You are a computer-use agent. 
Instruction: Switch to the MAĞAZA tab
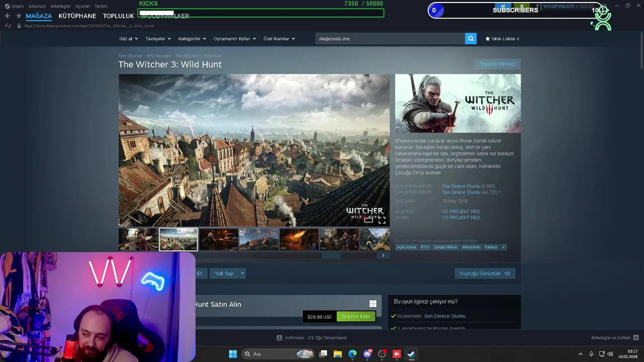coord(39,16)
